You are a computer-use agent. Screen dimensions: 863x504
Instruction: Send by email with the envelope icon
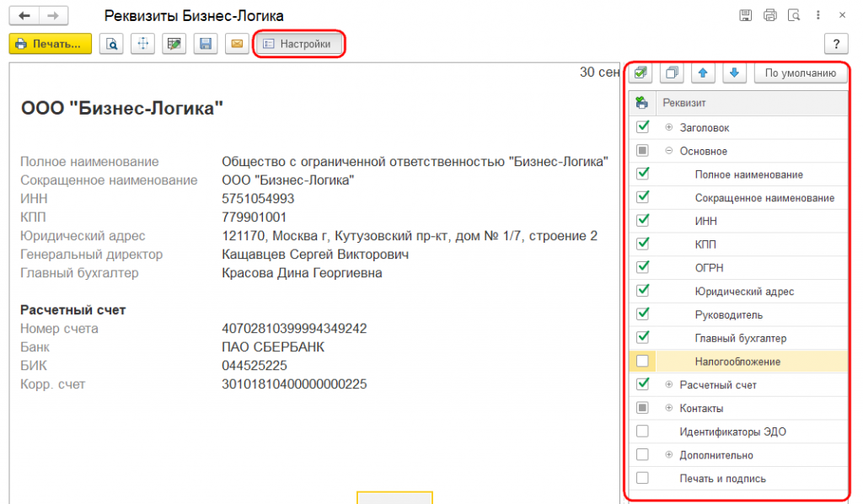click(237, 44)
